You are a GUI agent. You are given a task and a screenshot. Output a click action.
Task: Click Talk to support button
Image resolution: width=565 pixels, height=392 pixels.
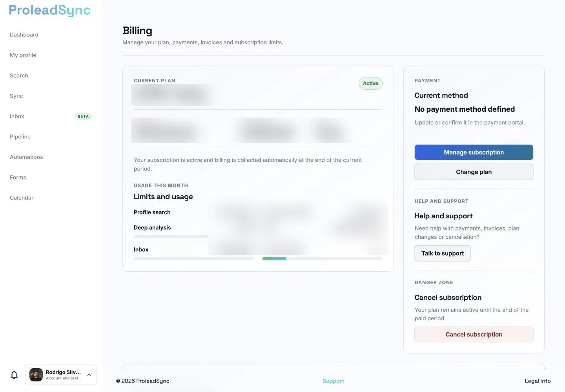[443, 253]
